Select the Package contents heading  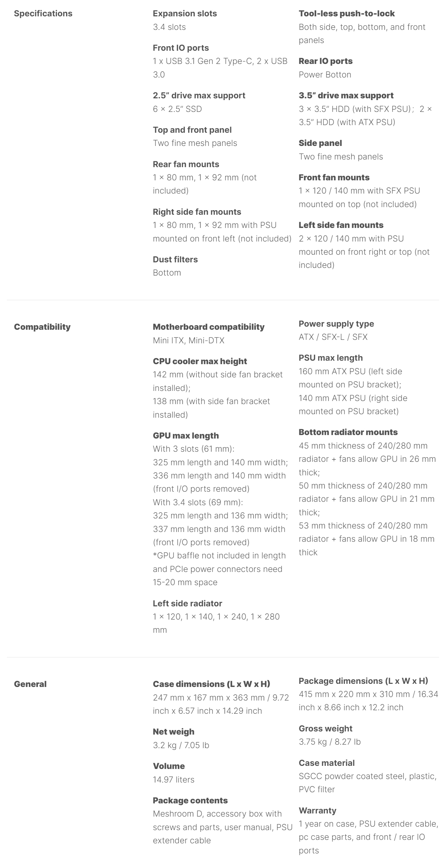[190, 800]
